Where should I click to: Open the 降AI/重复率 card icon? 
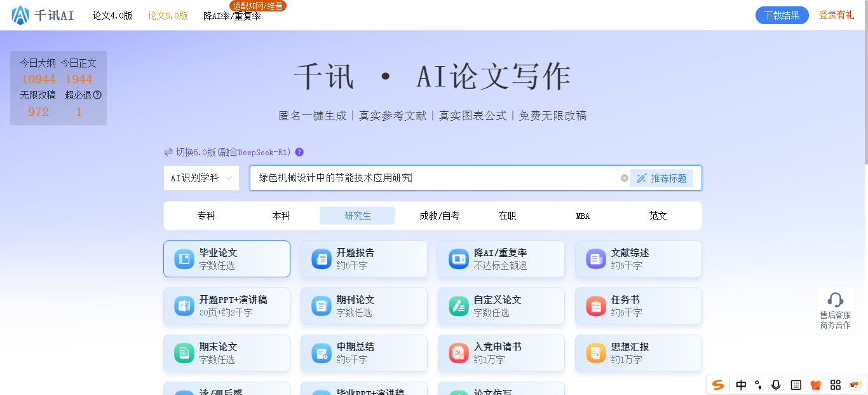pos(459,259)
